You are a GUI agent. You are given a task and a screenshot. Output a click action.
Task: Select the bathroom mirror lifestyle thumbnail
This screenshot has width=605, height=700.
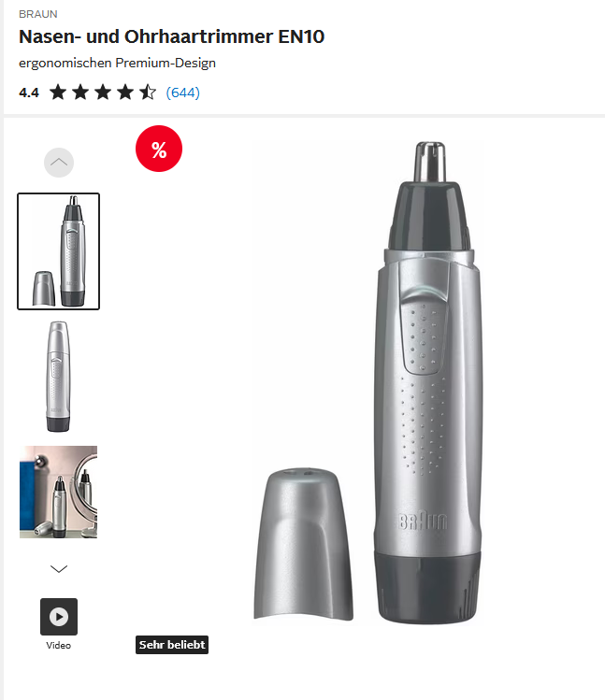coord(59,492)
